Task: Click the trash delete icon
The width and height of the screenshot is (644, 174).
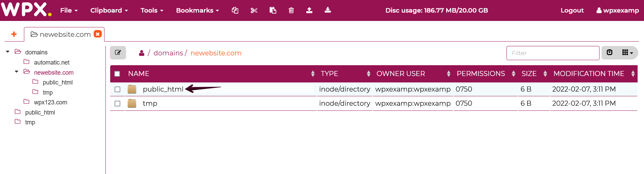Action: coord(291,10)
